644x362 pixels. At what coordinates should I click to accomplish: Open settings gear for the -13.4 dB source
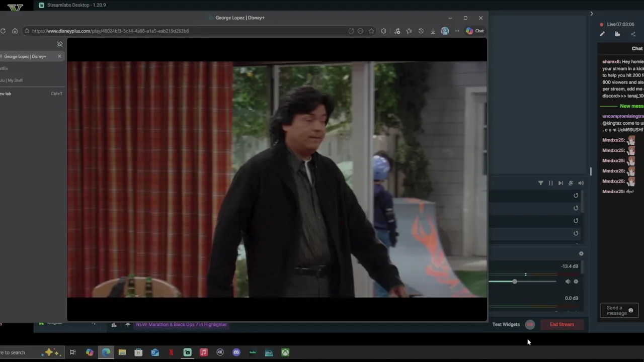pyautogui.click(x=576, y=282)
